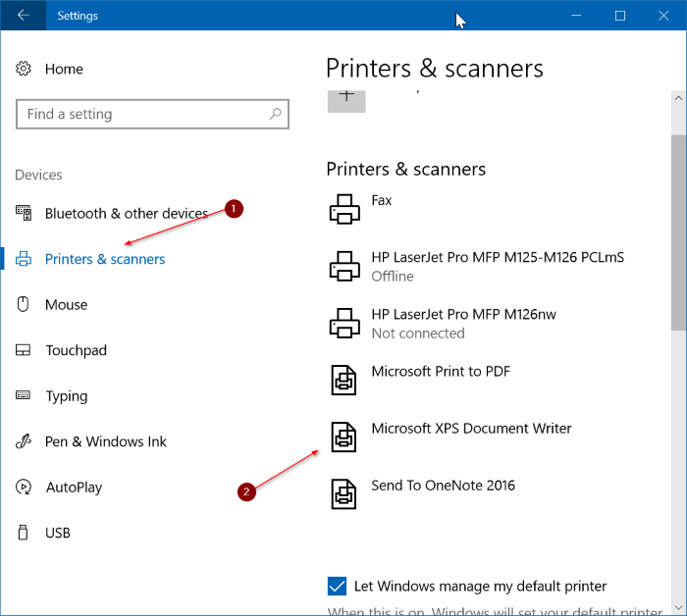Image resolution: width=687 pixels, height=616 pixels.
Task: Click the plus add printer button
Action: pos(346,101)
